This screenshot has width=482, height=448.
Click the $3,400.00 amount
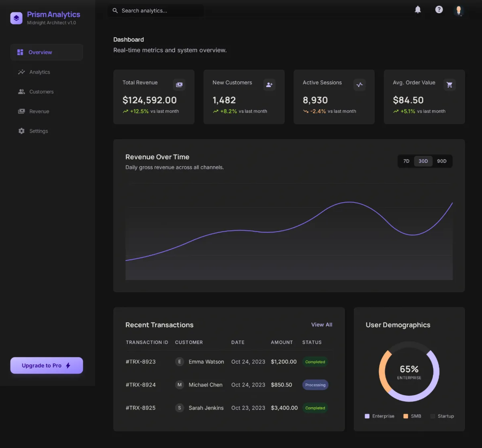tap(284, 408)
